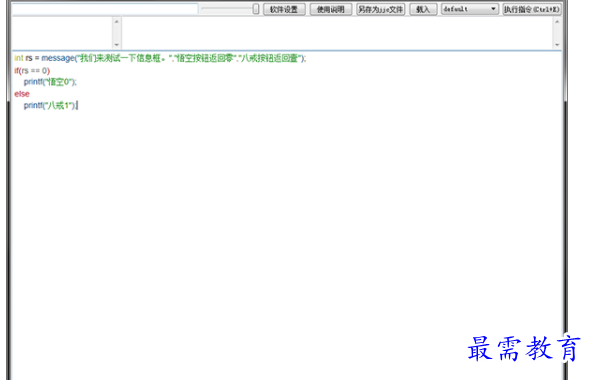Open the 软件设置 settings button
The image size is (589, 380).
pos(284,9)
